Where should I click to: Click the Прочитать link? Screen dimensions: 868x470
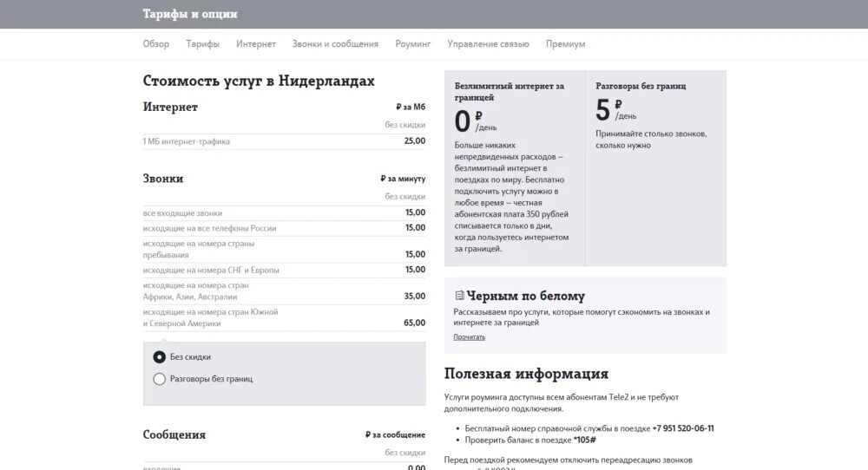[470, 337]
